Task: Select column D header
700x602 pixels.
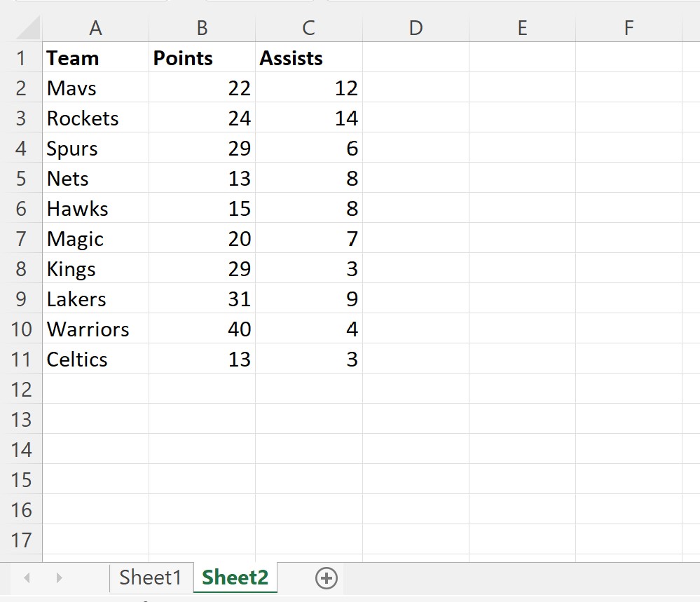Action: 416,28
